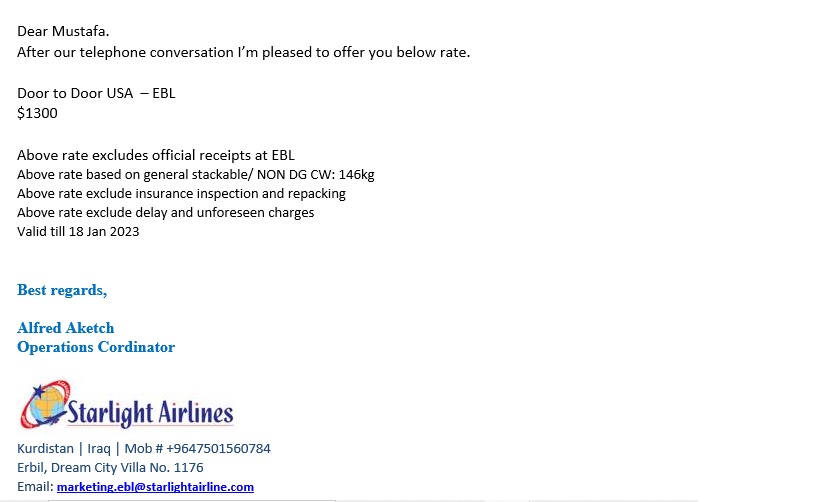819x502 pixels.
Task: Click the "Operations Cordinator" job title
Action: 96,347
